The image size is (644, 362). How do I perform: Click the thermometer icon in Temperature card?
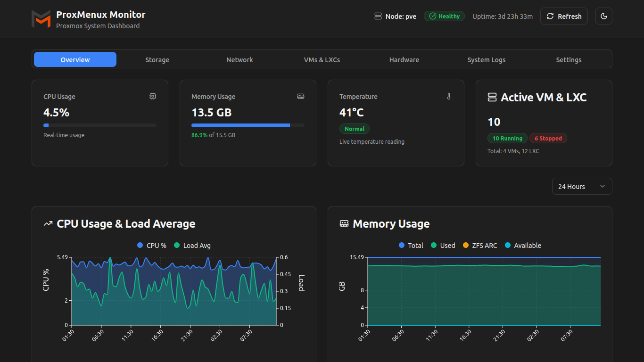click(449, 96)
